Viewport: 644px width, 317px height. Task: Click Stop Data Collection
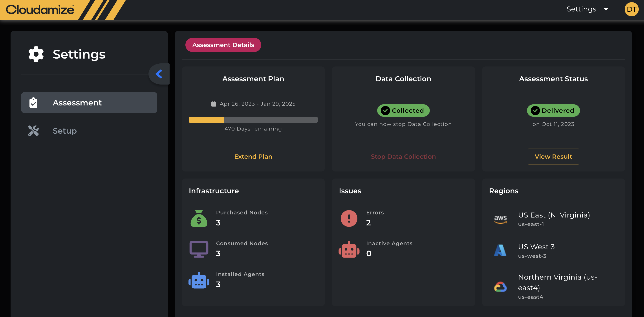click(x=403, y=156)
